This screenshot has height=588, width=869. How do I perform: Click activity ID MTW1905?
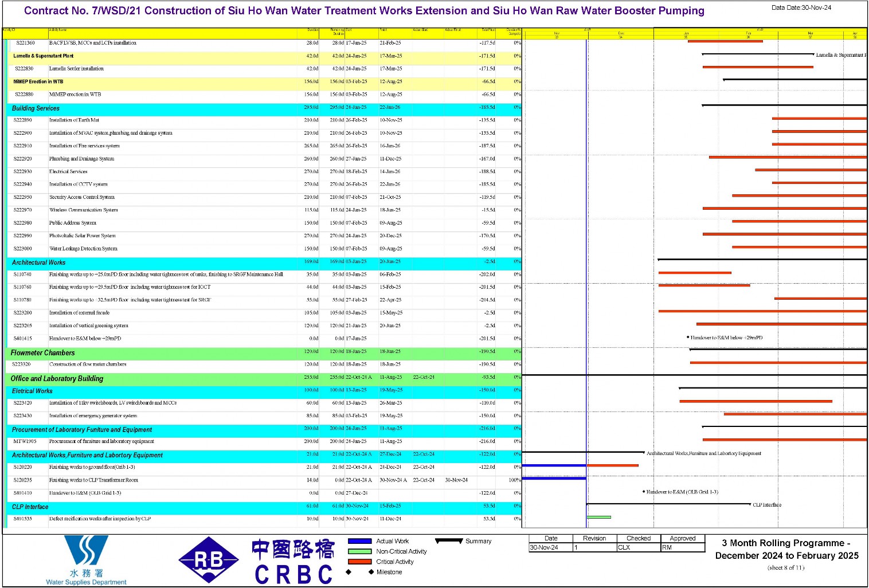(25, 442)
